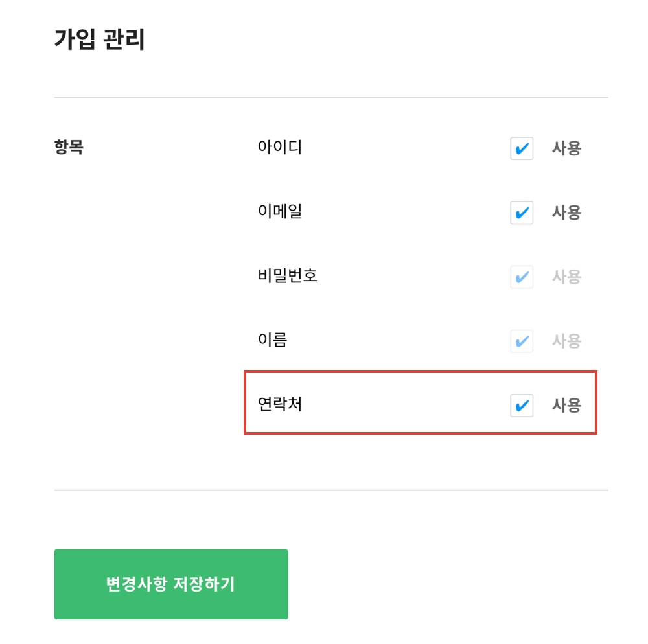Click the 사용 label beside 아이디
This screenshot has height=644, width=648.
coord(566,148)
